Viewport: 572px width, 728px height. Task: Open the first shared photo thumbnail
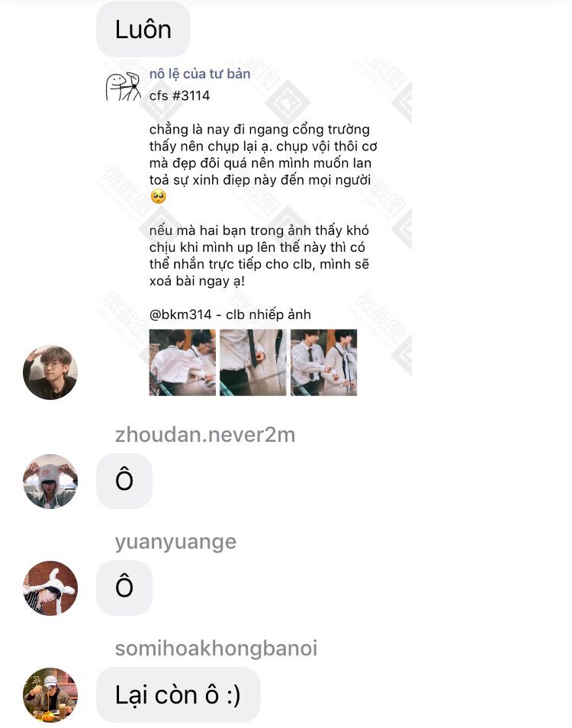[182, 362]
